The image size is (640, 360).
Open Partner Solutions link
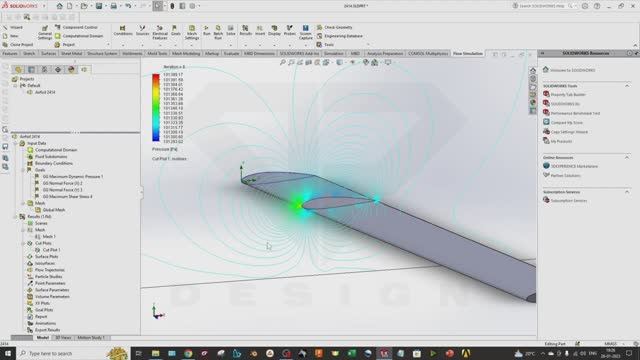561,176
